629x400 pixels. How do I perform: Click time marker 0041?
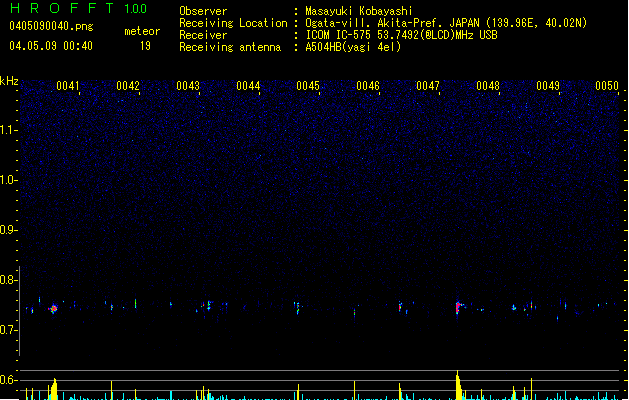coord(68,86)
